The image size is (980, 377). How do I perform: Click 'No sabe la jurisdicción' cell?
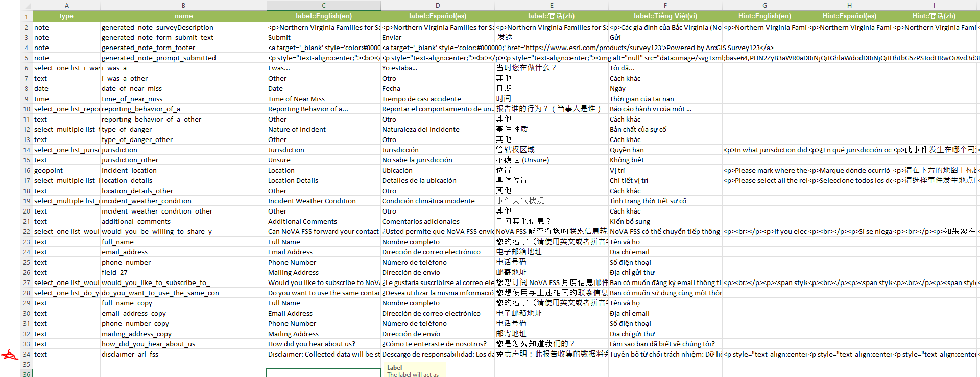click(438, 160)
